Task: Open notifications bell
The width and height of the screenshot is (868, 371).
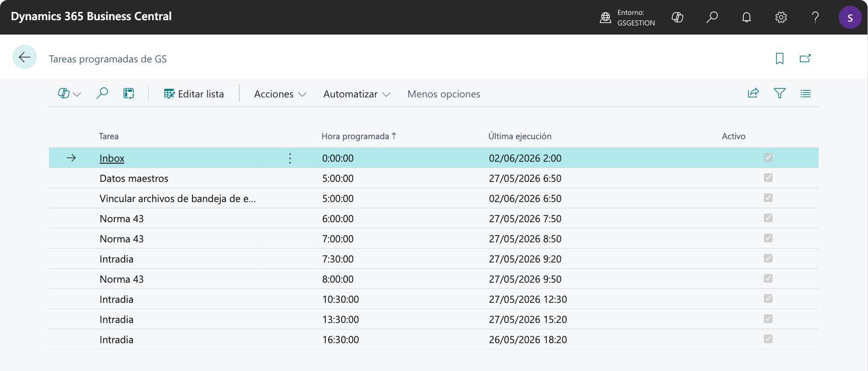Action: (747, 17)
